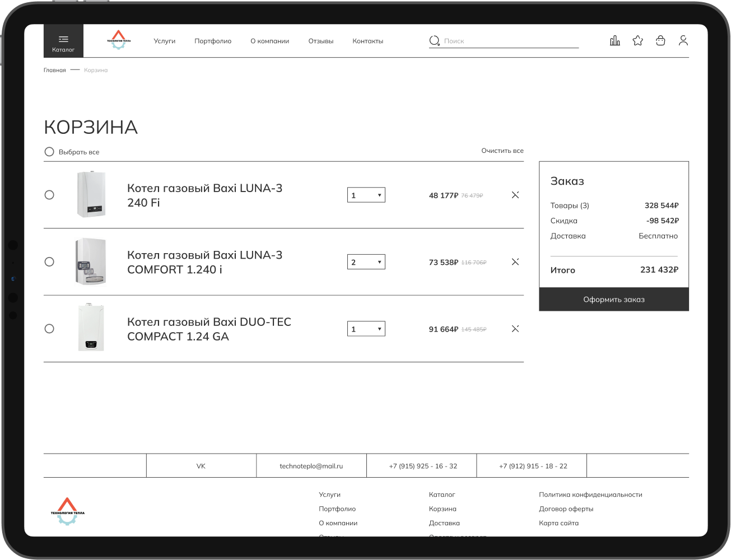Click technoteplo@mail.ru email link

click(x=311, y=466)
